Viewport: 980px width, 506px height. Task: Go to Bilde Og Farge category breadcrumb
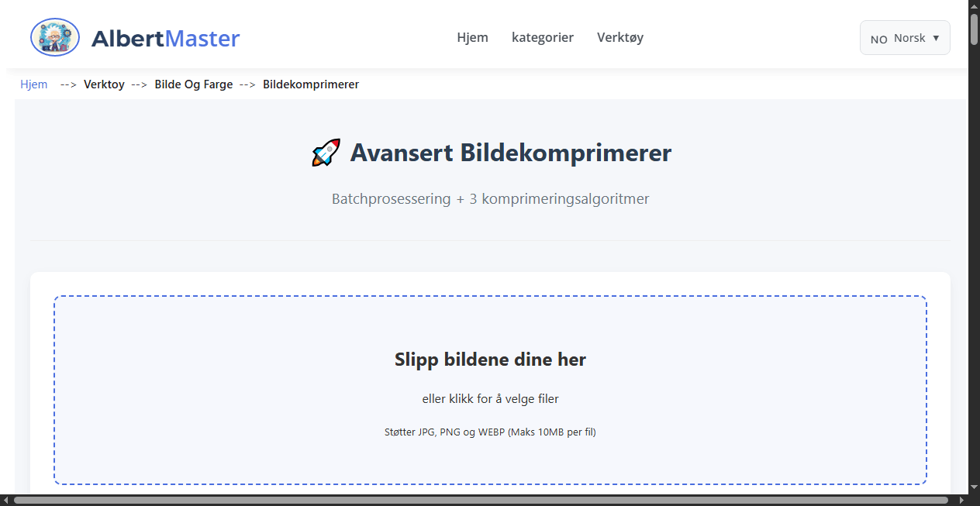[x=194, y=84]
